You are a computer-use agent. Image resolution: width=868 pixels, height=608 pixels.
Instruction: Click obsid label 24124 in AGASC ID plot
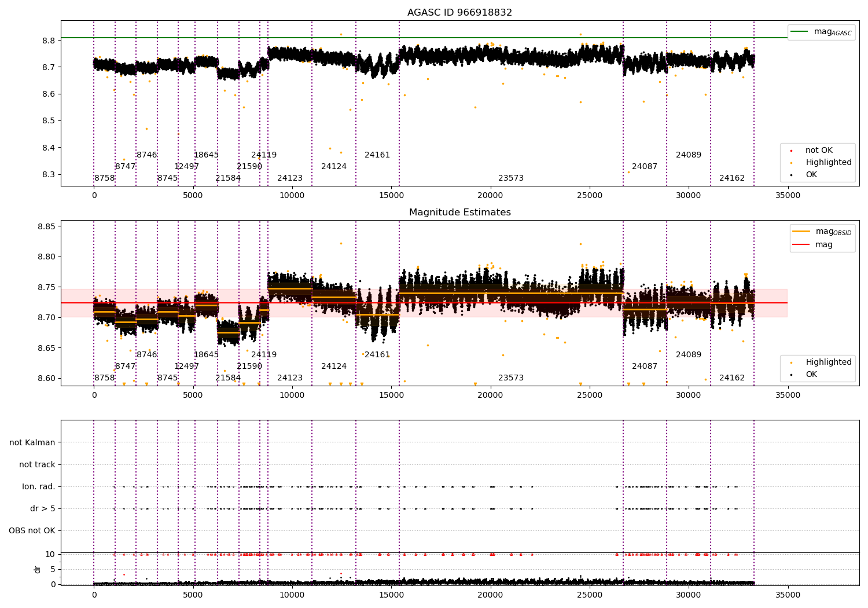pos(334,166)
